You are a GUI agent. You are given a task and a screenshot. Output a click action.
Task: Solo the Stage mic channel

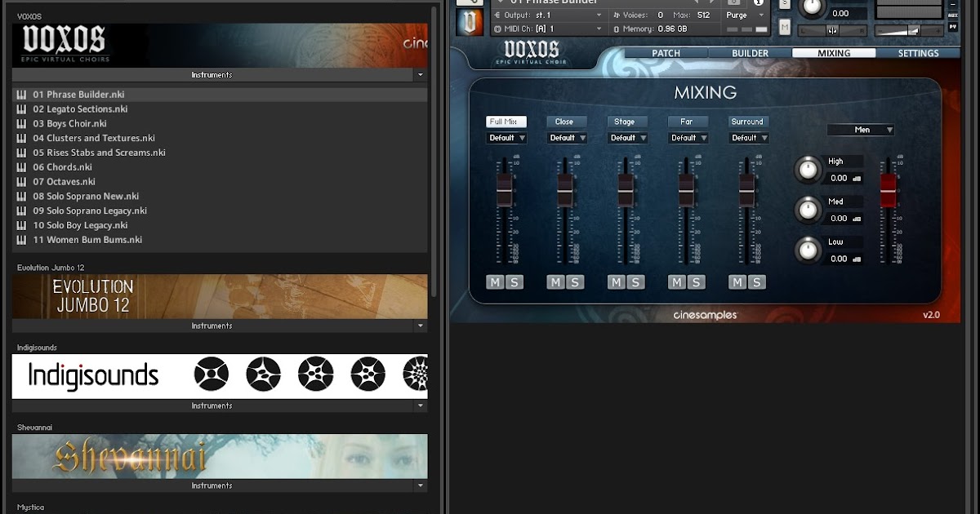(x=635, y=282)
